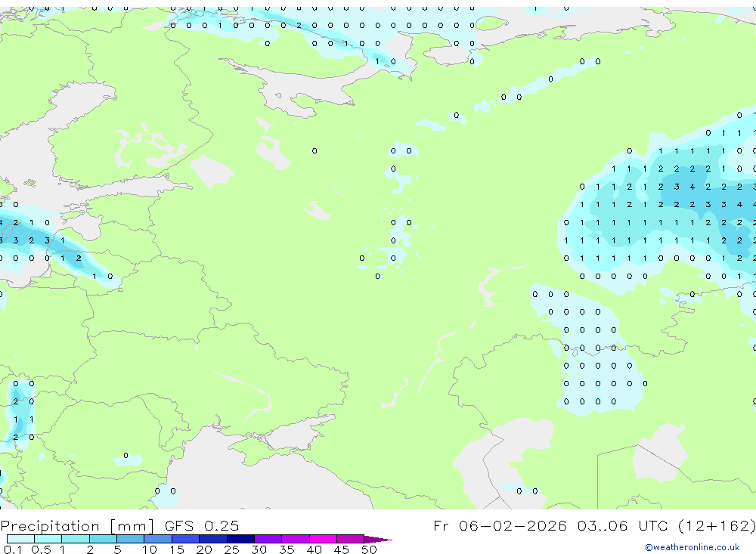
Task: Click the "0.1" legend scale label
Action: click(x=13, y=549)
